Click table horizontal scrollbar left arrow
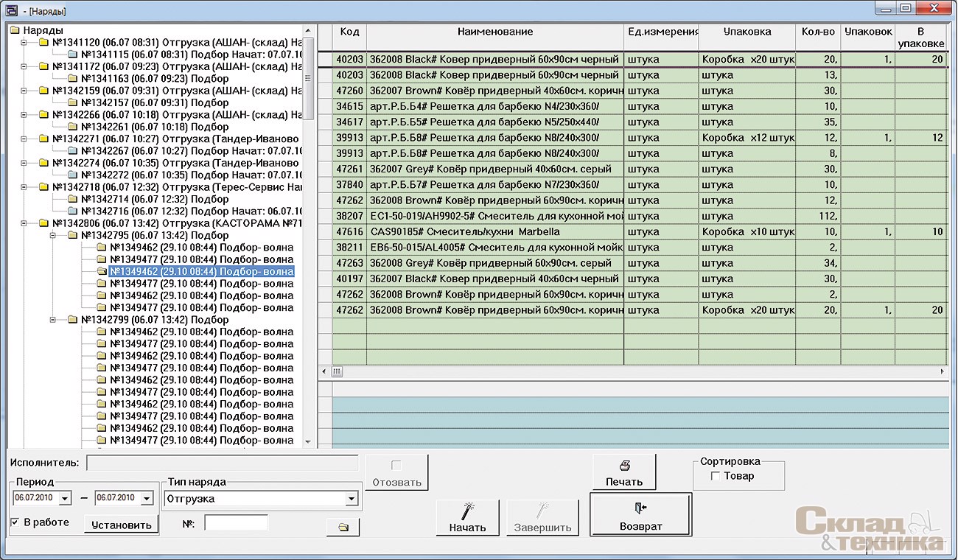The image size is (958, 560). pos(325,371)
